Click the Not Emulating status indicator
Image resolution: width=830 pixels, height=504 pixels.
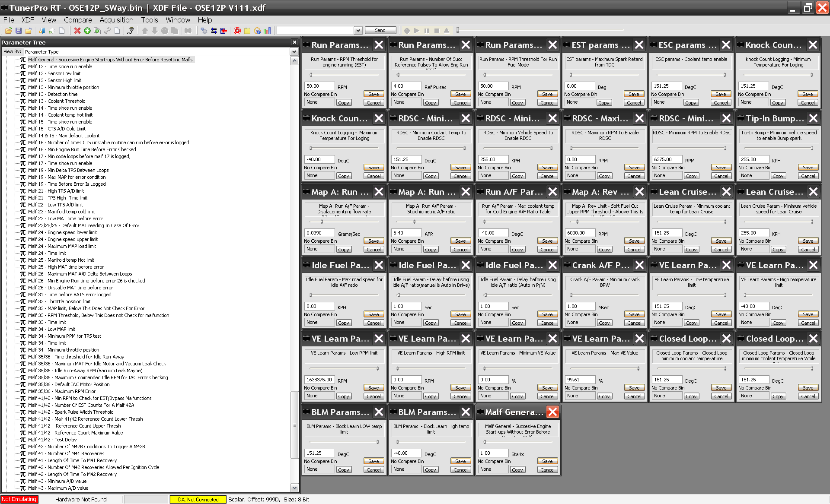point(19,499)
